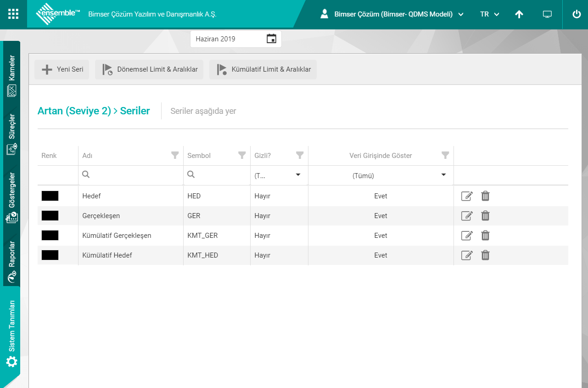Click Dönemsel Limit & Aralıklar button

149,69
